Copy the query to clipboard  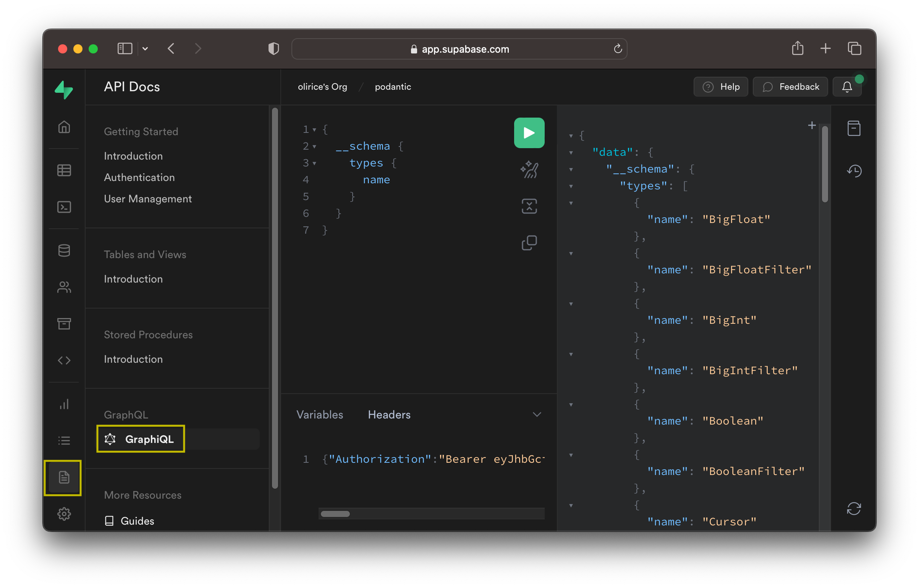click(x=529, y=243)
